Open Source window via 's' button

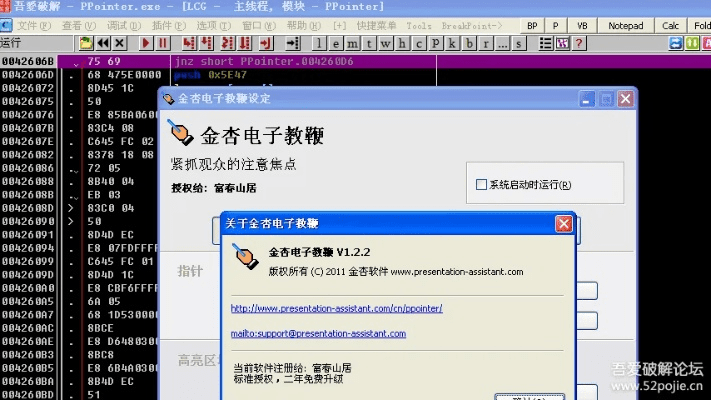[519, 44]
